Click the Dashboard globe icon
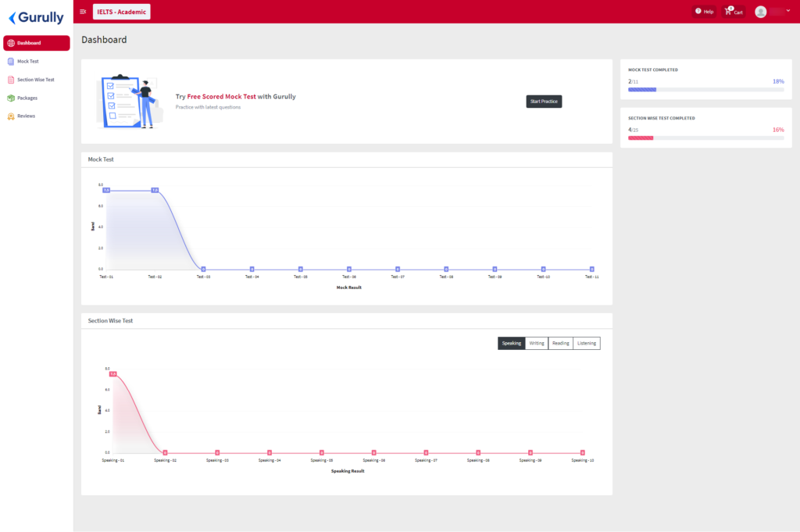The width and height of the screenshot is (800, 532). [x=11, y=43]
